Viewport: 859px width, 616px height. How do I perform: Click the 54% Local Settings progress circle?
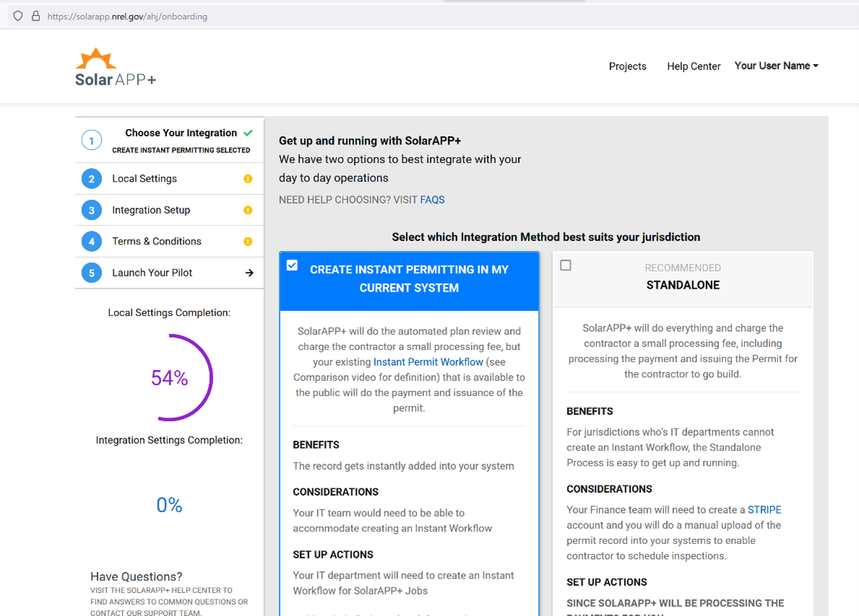170,377
